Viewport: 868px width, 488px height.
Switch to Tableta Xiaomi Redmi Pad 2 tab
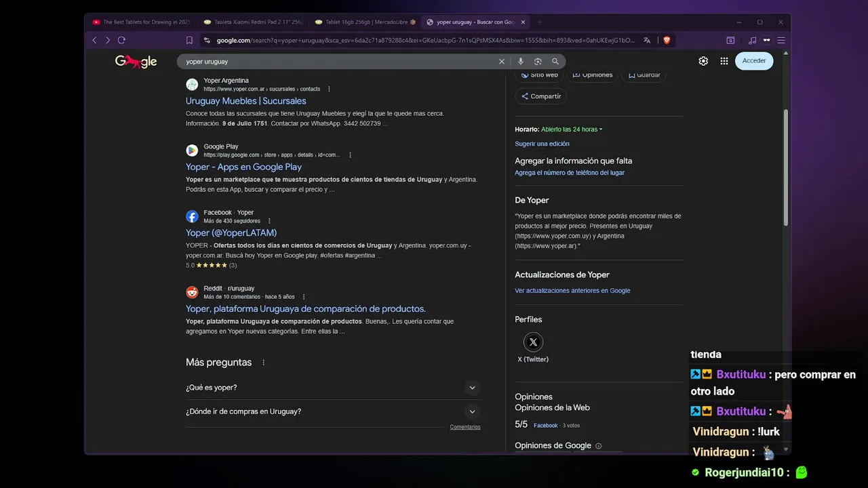[x=254, y=22]
